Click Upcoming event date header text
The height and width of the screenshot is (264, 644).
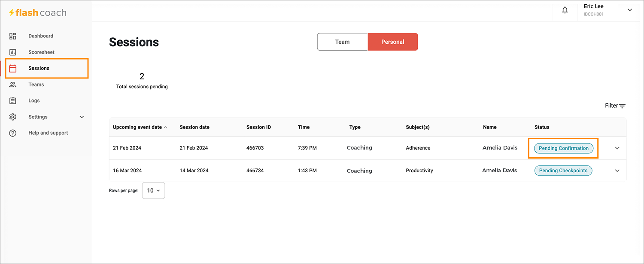[x=137, y=127]
